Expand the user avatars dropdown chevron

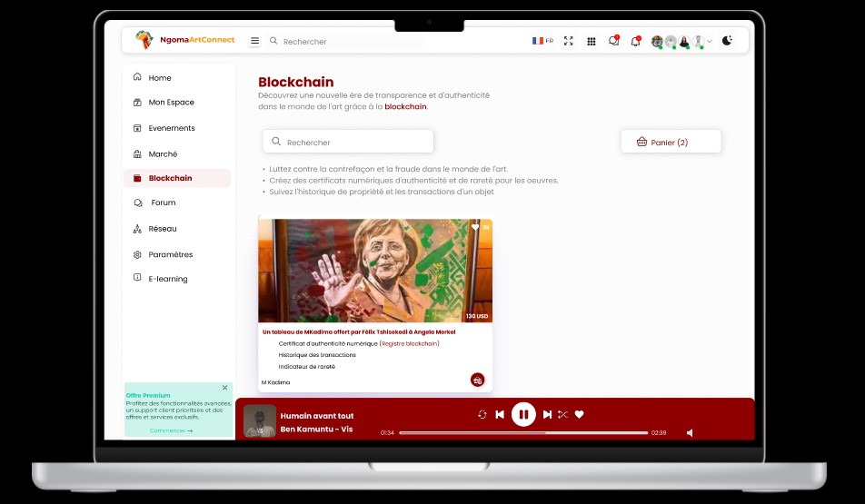tap(710, 42)
